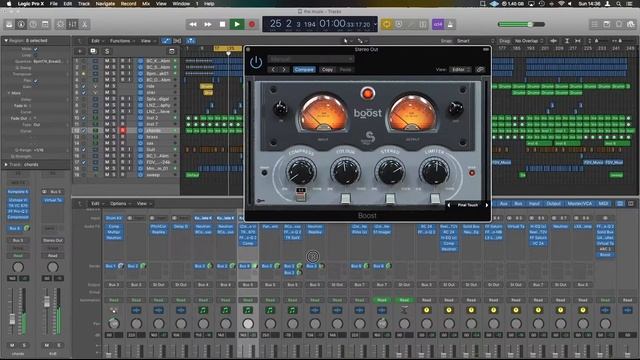Screen dimensions: 640x360
Task: Click previous preset arrow beside Final Touch
Action: point(449,205)
